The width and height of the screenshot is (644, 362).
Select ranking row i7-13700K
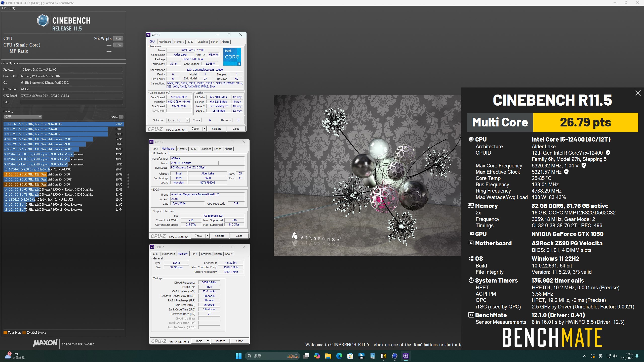point(63,139)
